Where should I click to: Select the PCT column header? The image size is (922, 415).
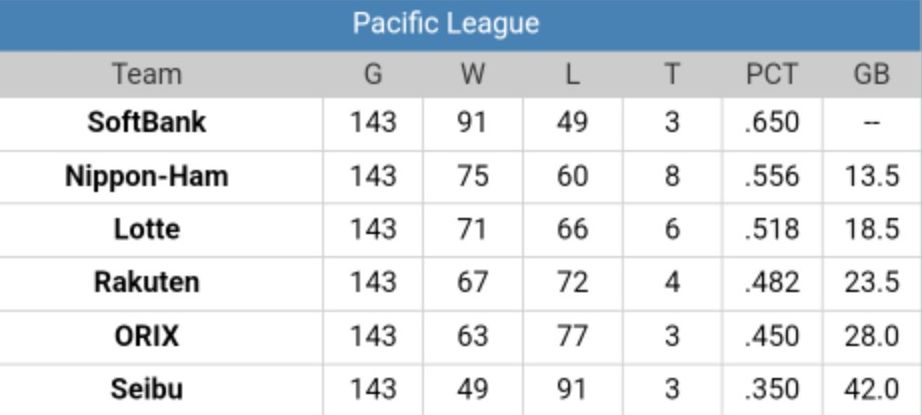[x=771, y=74]
